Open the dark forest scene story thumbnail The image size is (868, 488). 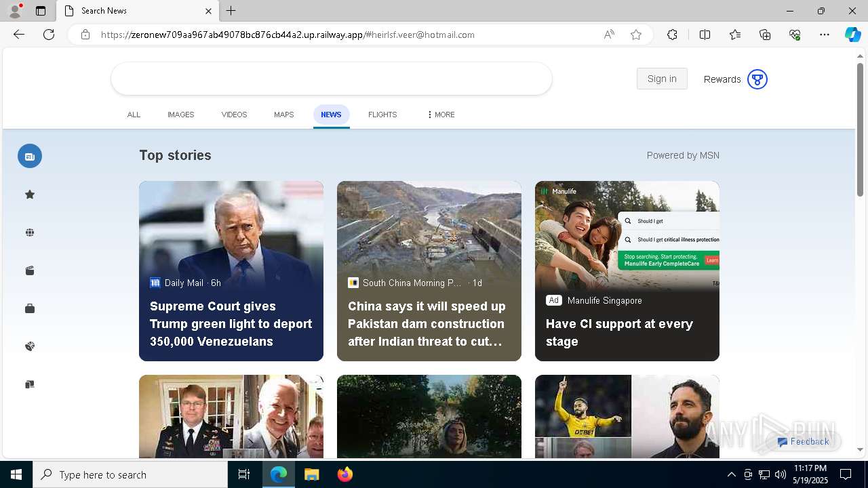click(429, 417)
